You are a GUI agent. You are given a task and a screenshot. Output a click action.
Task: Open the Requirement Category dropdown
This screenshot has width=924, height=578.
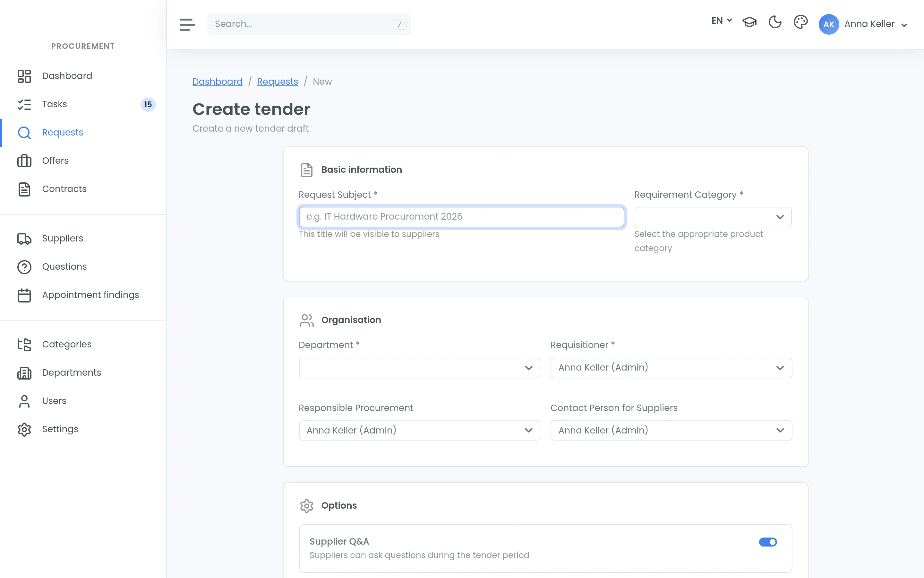tap(713, 217)
